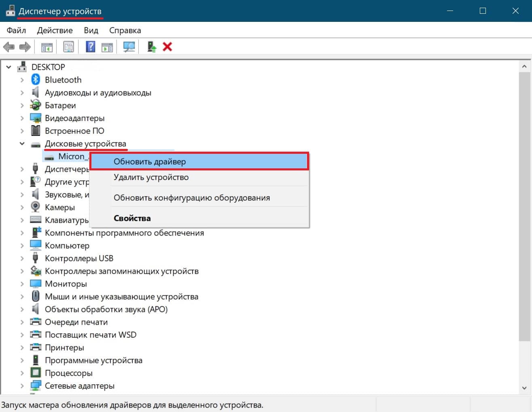Expand the Компьютер category
Image resolution: width=532 pixels, height=412 pixels.
pos(22,246)
